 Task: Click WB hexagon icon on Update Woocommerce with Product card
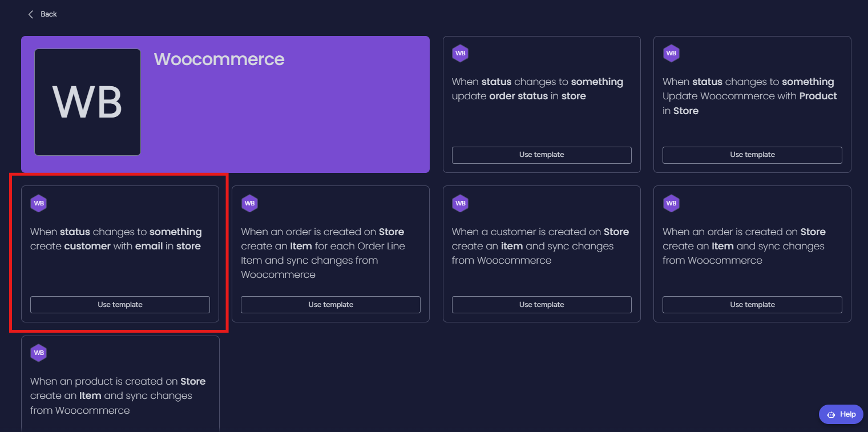point(671,53)
